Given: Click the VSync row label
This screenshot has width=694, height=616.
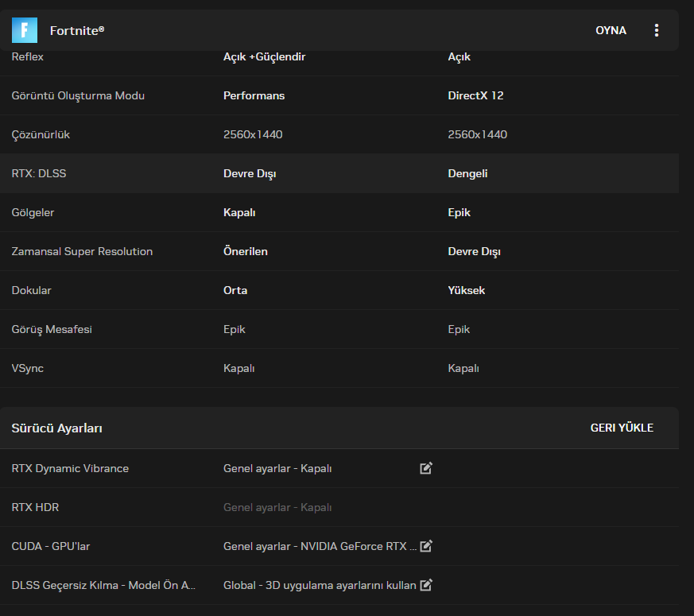Looking at the screenshot, I should [x=28, y=368].
